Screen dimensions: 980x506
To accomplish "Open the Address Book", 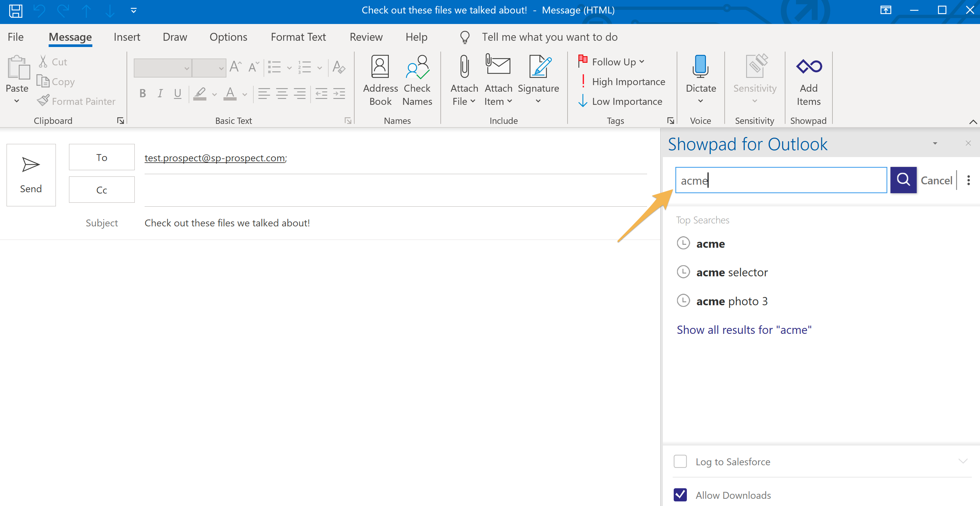I will point(380,80).
